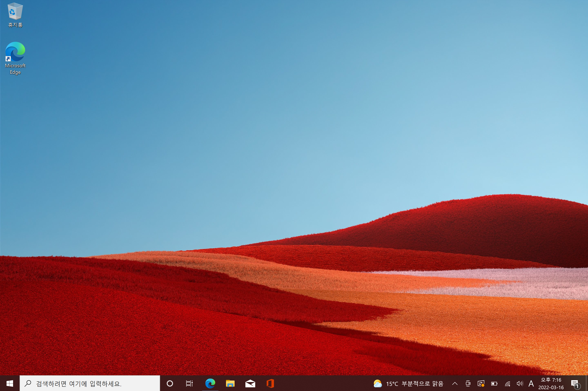Open Cortana circle icon on taskbar
Screen dimensions: 588x391
[x=170, y=383]
